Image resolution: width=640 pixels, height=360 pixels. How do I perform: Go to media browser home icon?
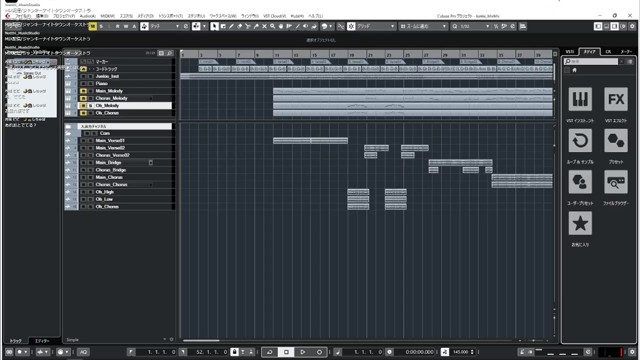(x=574, y=70)
